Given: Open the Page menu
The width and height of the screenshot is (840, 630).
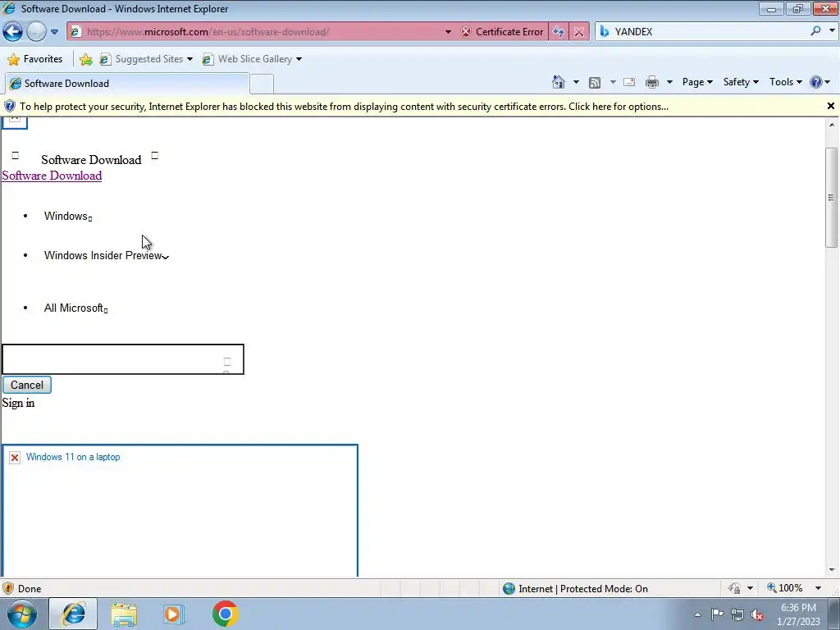Looking at the screenshot, I should coord(697,82).
